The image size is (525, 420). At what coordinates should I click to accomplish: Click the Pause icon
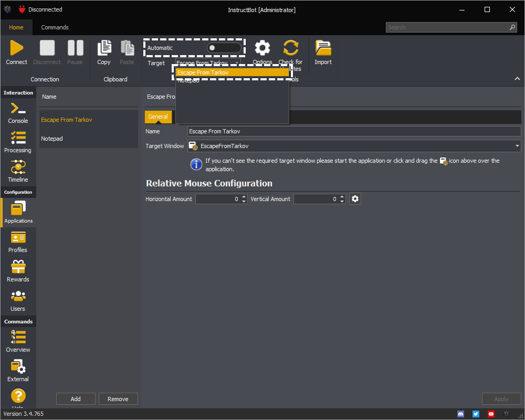75,48
